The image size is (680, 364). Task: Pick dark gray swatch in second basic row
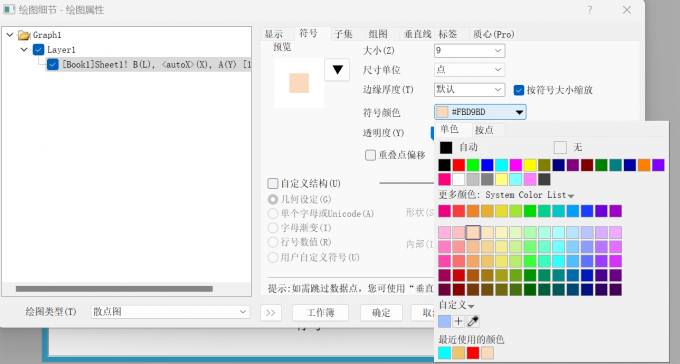(544, 179)
